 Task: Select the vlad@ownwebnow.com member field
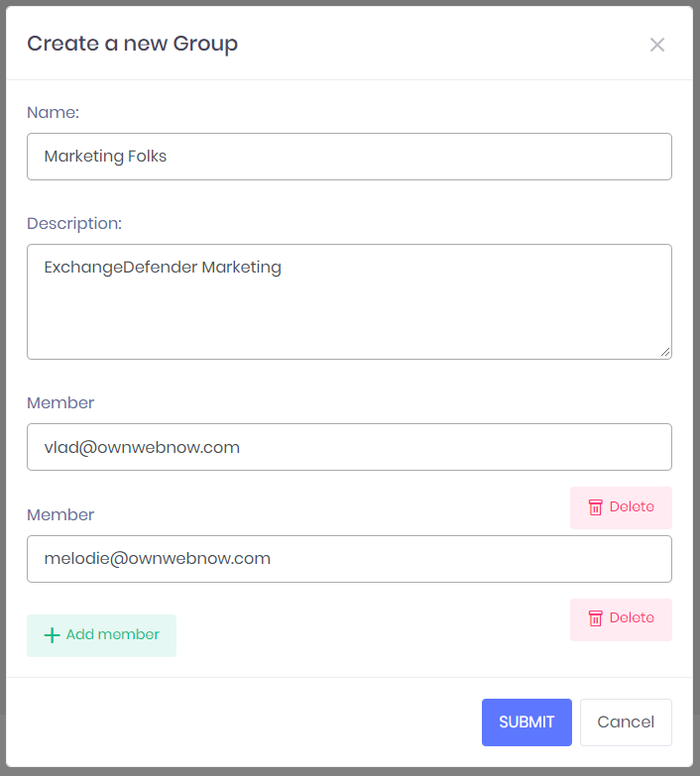[x=349, y=447]
